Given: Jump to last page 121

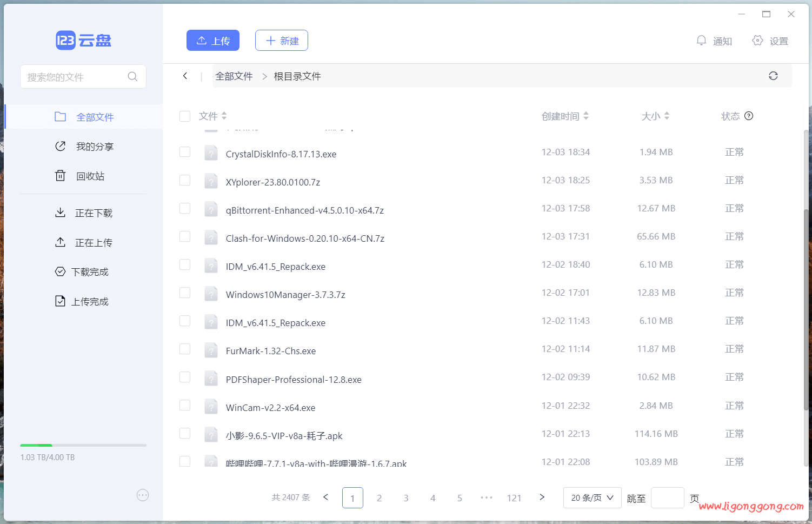Looking at the screenshot, I should [514, 498].
